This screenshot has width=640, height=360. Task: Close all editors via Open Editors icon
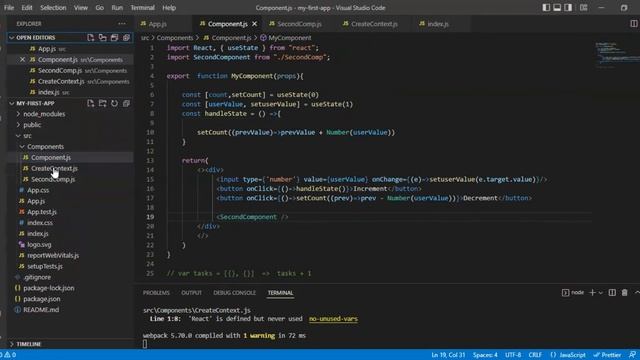pyautogui.click(x=126, y=38)
